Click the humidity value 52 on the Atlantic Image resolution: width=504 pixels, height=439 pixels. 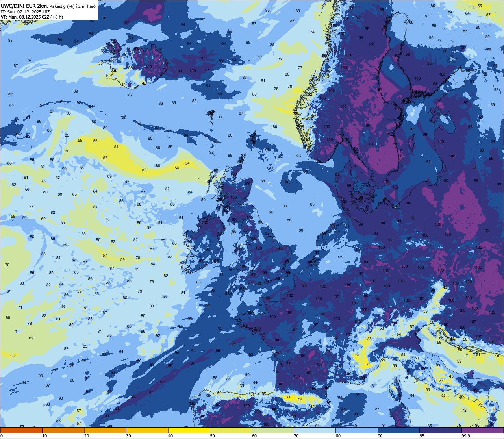(144, 170)
